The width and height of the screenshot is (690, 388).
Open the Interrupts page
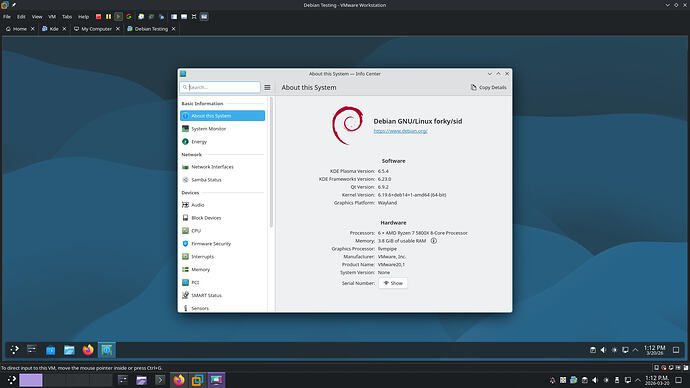pos(223,257)
